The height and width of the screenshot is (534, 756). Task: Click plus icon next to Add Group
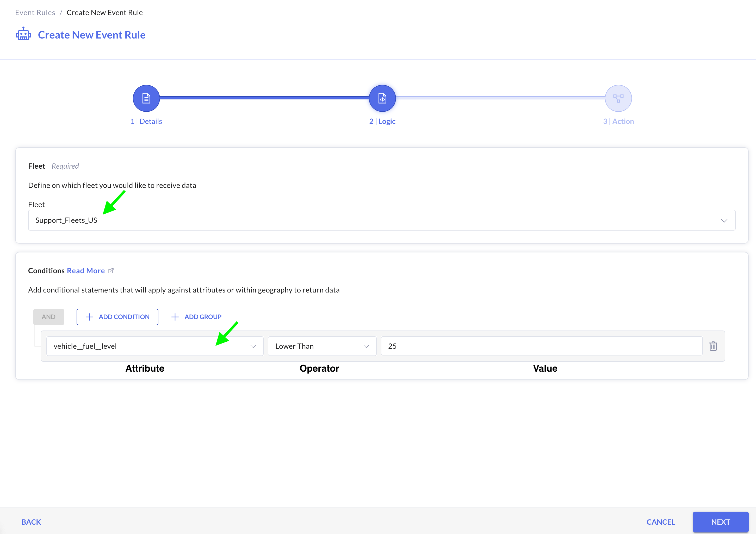(x=175, y=317)
